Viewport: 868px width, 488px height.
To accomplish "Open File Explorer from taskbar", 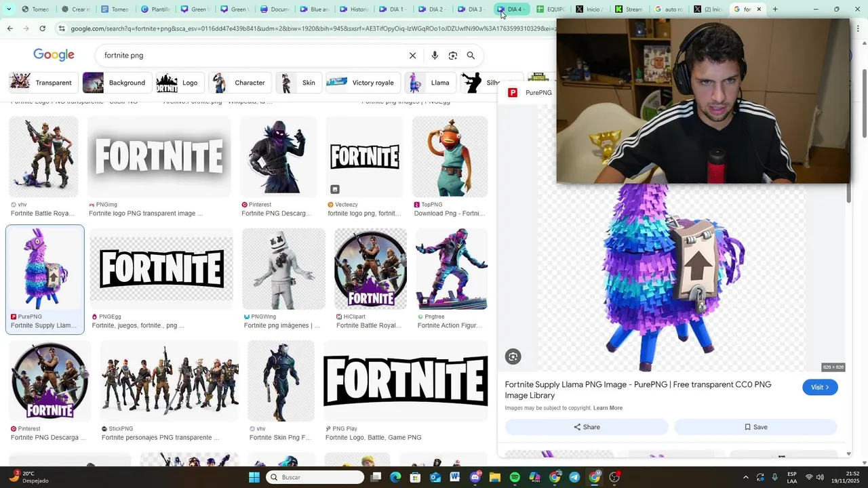I will point(495,477).
